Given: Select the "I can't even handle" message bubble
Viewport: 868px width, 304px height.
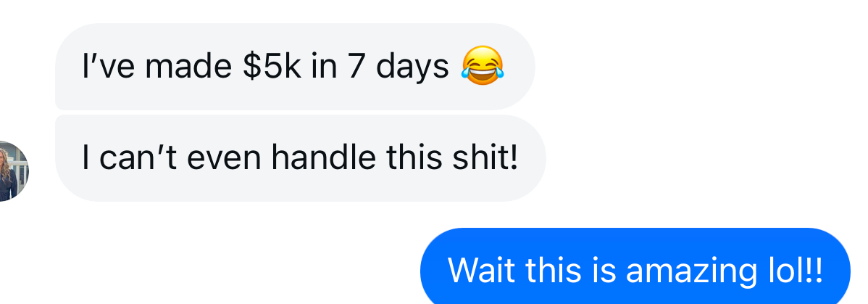Looking at the screenshot, I should pyautogui.click(x=301, y=158).
